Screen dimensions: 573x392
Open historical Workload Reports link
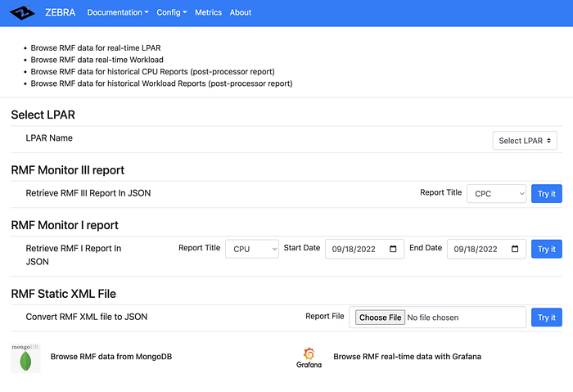click(x=161, y=83)
